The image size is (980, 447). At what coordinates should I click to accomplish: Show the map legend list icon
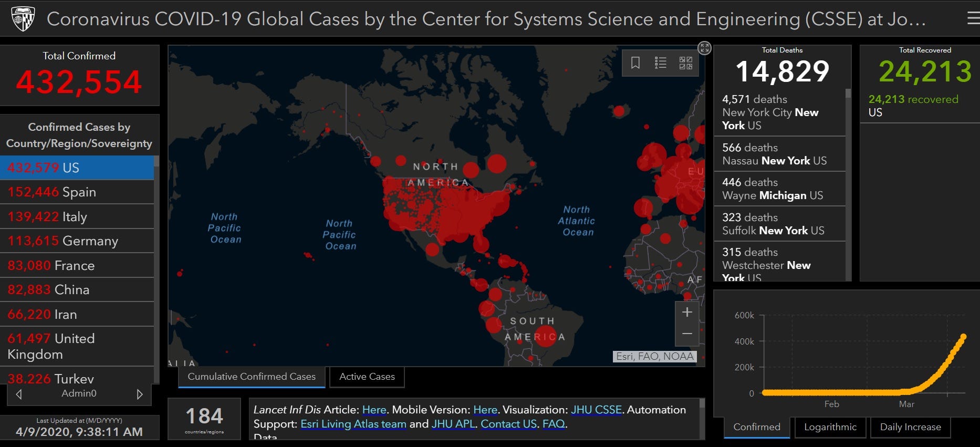coord(661,63)
